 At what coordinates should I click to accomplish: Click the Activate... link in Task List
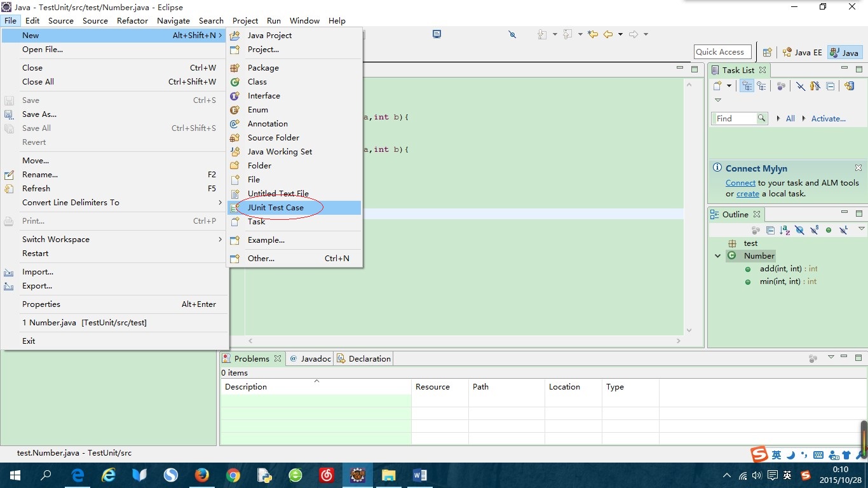(828, 119)
